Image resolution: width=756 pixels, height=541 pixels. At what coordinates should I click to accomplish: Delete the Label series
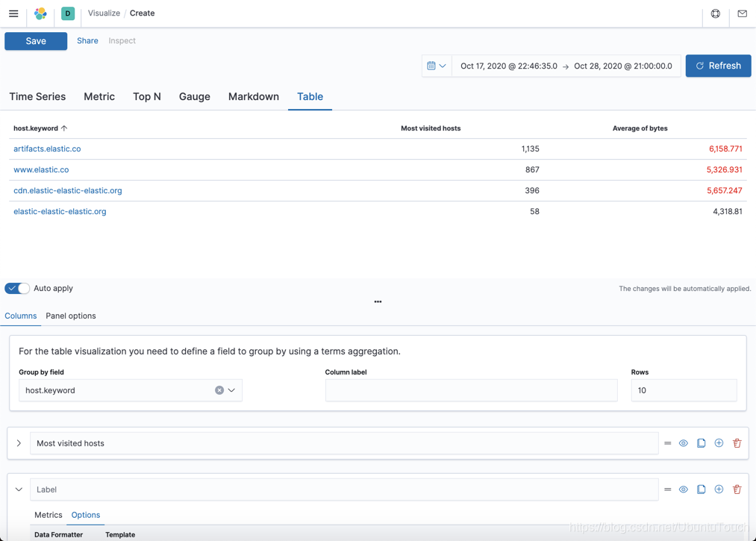[737, 490]
